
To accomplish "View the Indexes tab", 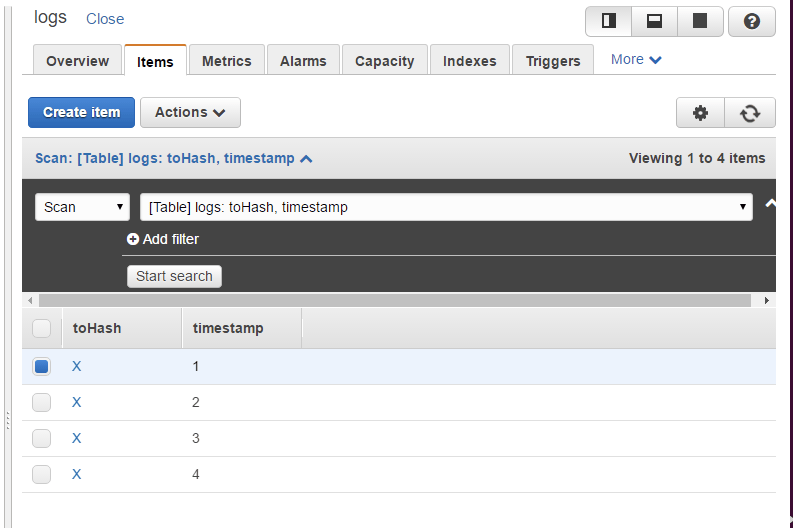I will tap(470, 61).
